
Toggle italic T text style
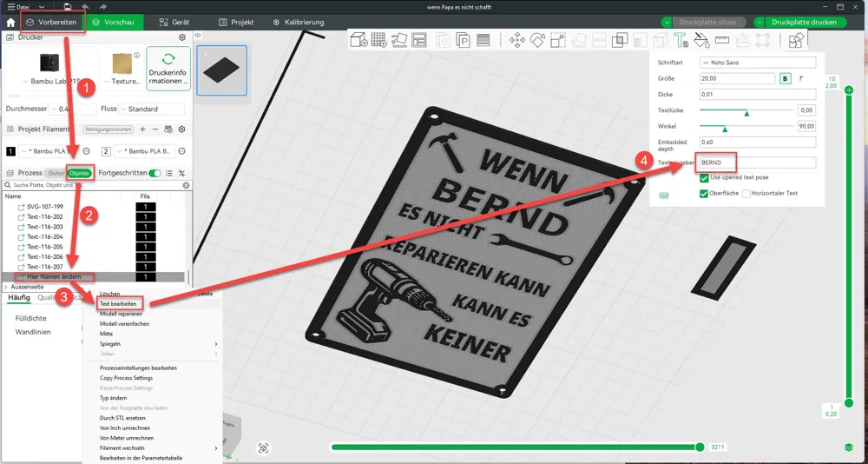click(x=800, y=79)
